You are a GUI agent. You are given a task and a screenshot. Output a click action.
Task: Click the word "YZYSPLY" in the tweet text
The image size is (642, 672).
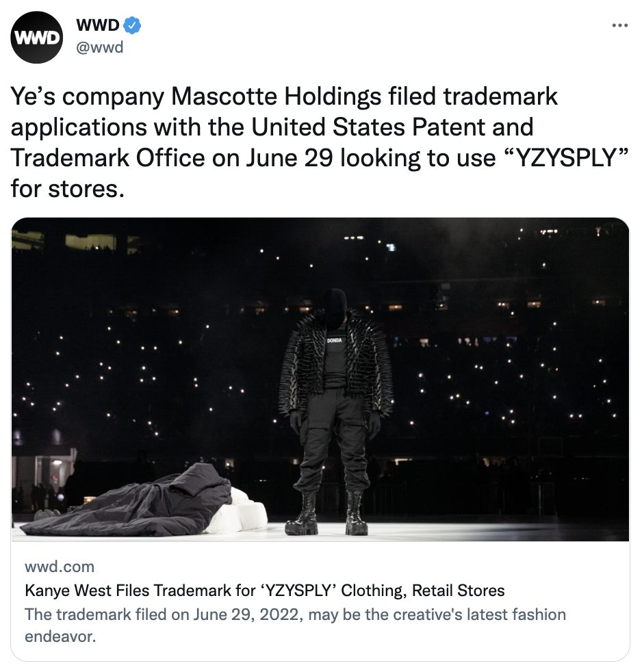565,157
